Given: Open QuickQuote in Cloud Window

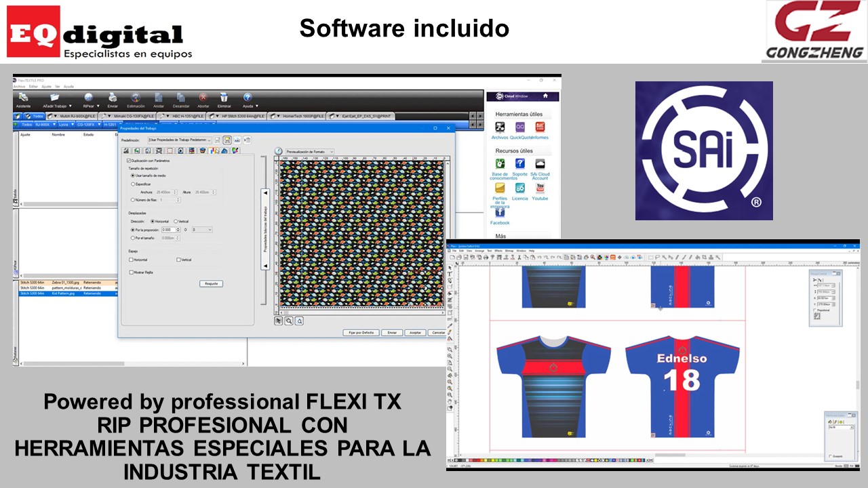Looking at the screenshot, I should point(520,127).
